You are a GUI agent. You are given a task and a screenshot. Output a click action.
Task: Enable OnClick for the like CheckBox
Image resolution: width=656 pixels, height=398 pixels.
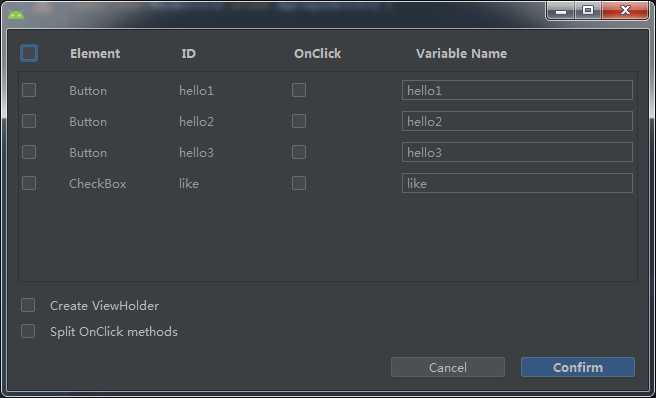299,183
